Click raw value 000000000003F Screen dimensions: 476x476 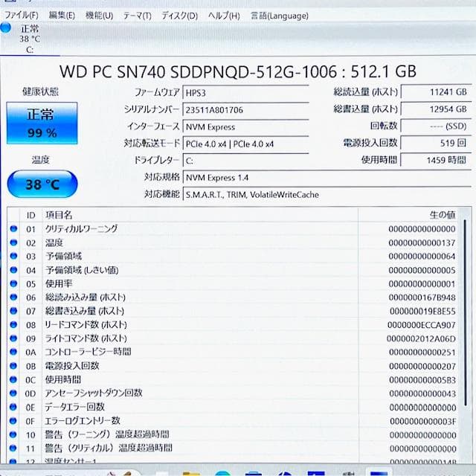(423, 422)
